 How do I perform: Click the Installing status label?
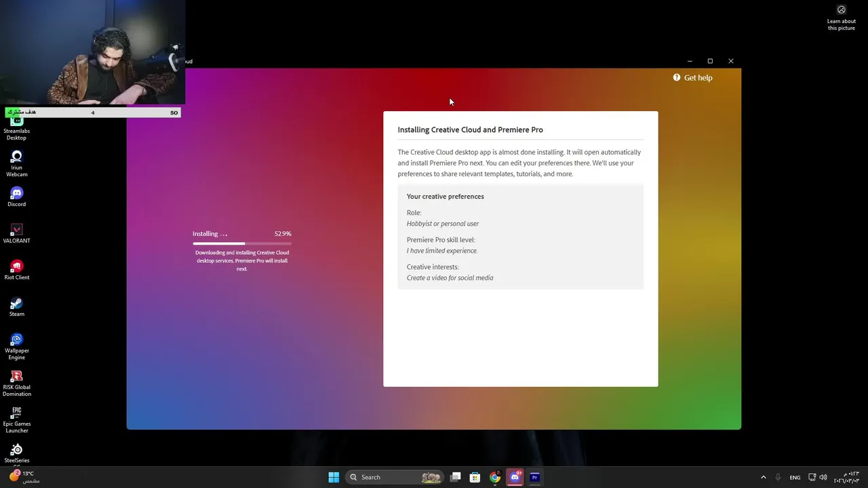[210, 234]
